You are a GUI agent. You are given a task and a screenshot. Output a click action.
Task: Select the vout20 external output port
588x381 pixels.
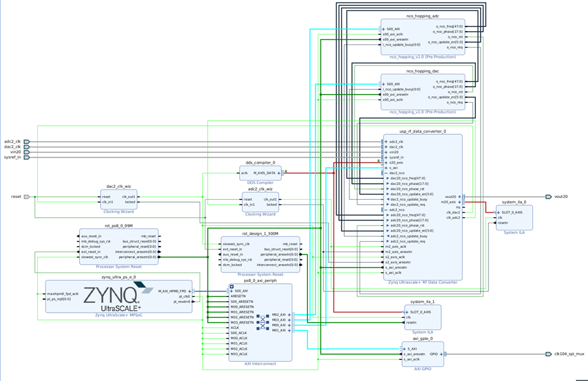coord(549,196)
